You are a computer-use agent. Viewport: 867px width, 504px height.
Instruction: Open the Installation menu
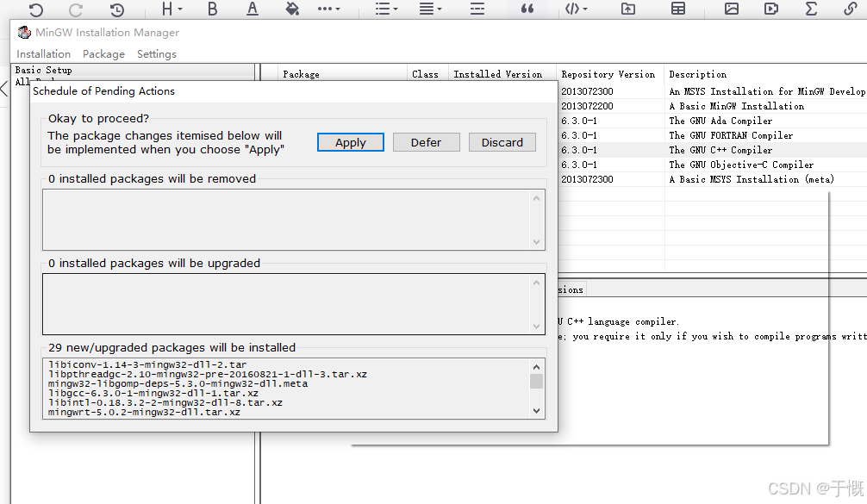click(x=44, y=53)
